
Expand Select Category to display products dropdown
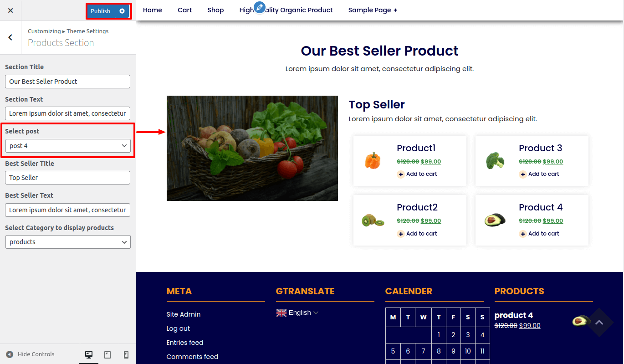(68, 242)
